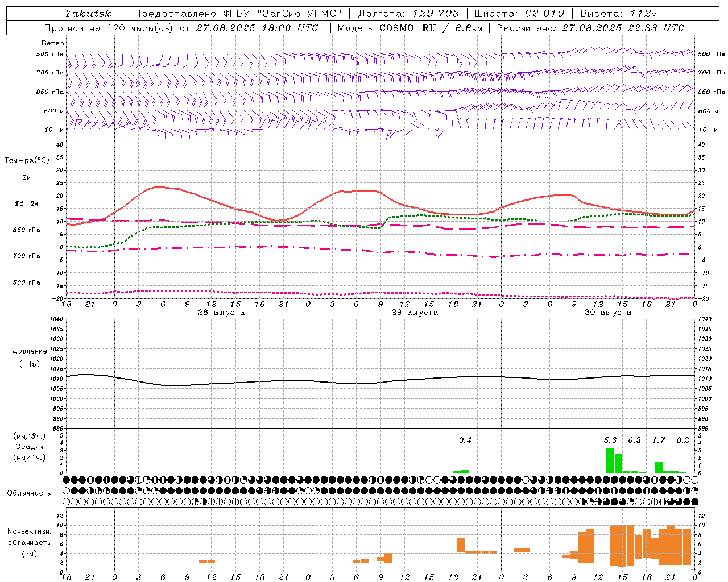
Task: Click the 28 августа date label
Action: tap(221, 313)
